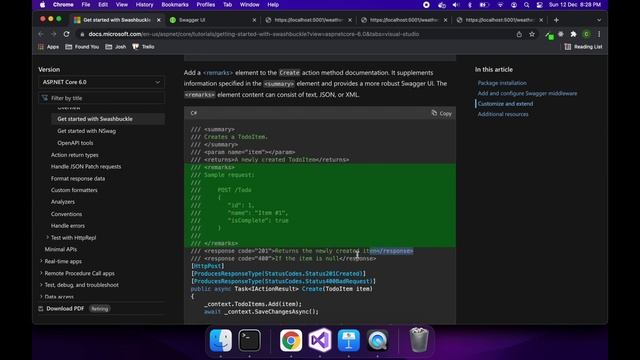Jump to Add and configure Swagger middleware
Screen dimensions: 640x360
pyautogui.click(x=527, y=93)
